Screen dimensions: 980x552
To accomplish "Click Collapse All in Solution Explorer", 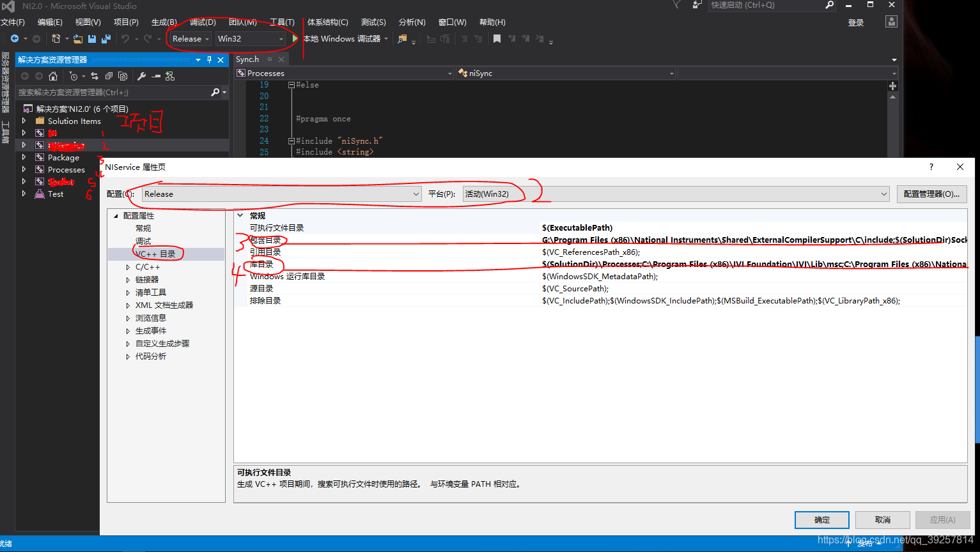I will pos(109,76).
